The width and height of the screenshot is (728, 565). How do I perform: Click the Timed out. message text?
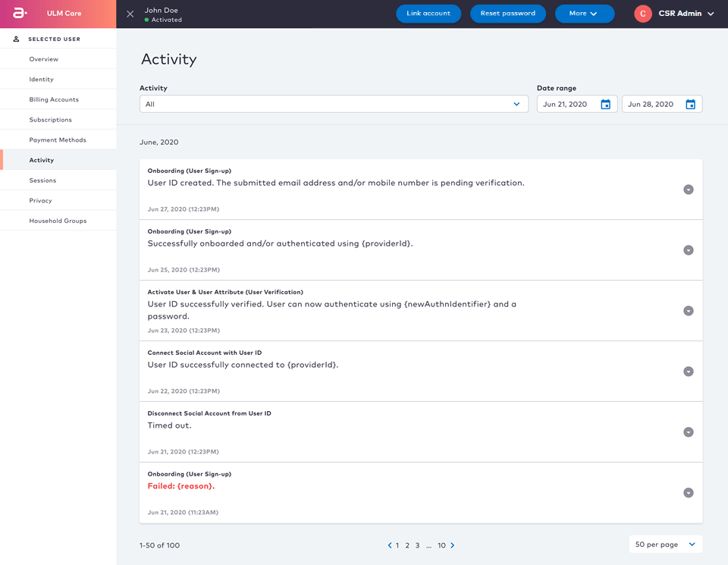coord(169,425)
